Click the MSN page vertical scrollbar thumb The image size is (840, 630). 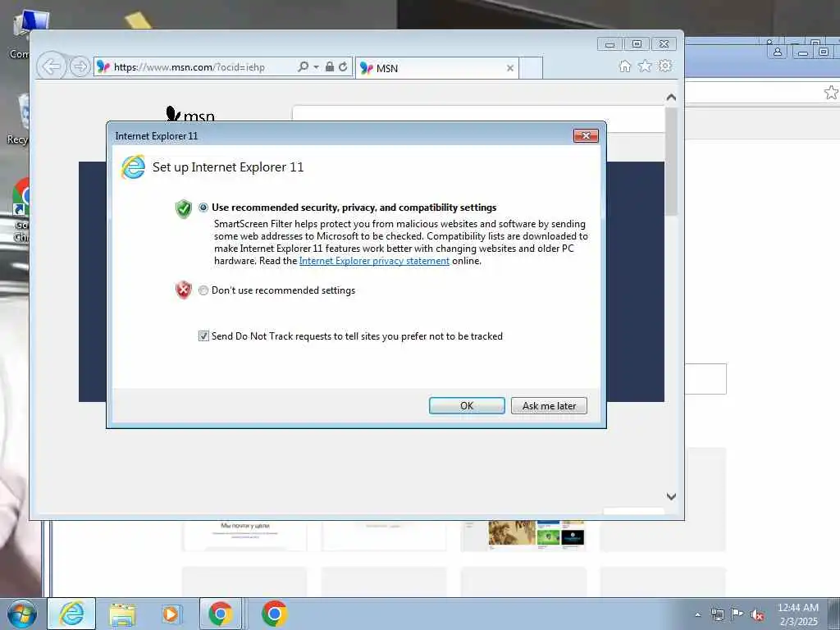671,161
